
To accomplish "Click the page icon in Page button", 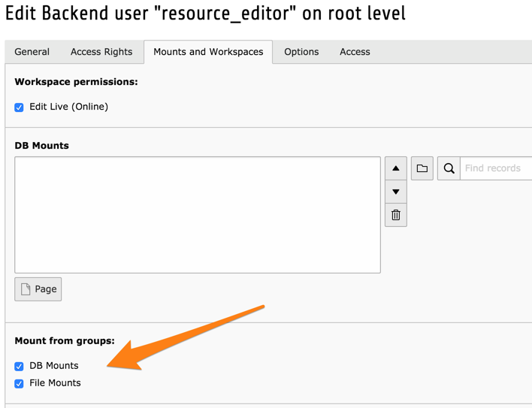I will coord(26,289).
